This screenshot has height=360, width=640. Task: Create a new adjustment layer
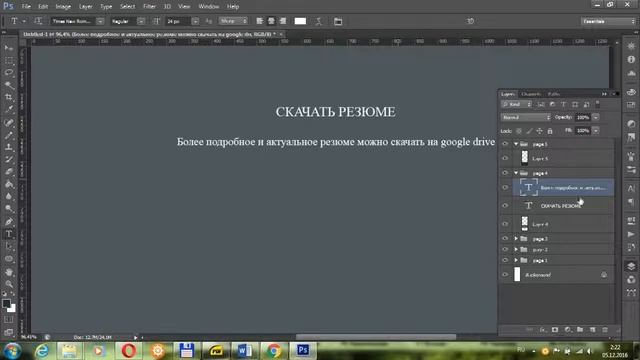point(567,329)
